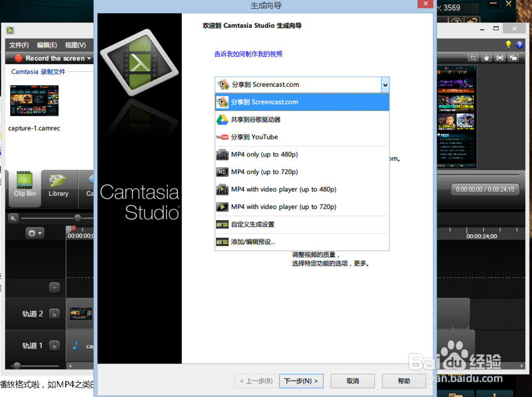The image size is (532, 397).
Task: Close the 生成向导 dialog
Action: [425, 3]
